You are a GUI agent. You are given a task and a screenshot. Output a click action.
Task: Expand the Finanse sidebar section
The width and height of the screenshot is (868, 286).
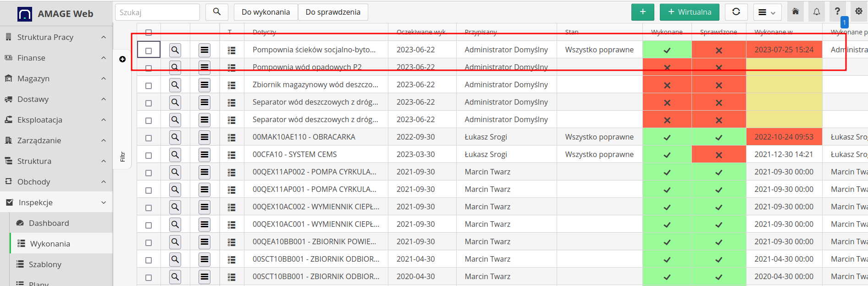pos(56,58)
